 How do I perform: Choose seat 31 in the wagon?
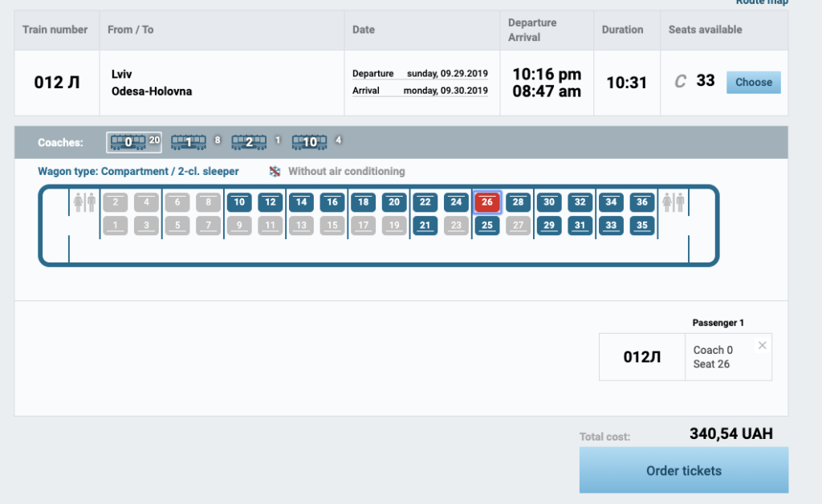(x=580, y=226)
